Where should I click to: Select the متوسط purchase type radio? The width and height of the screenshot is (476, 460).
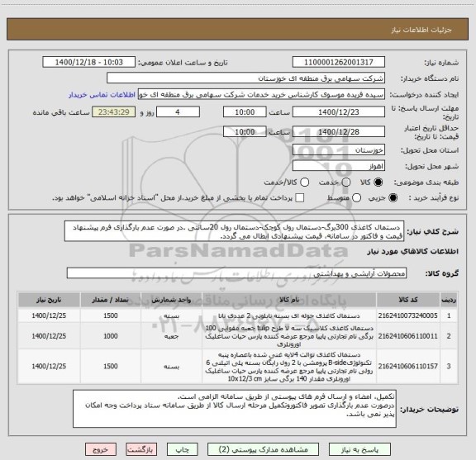357,198
